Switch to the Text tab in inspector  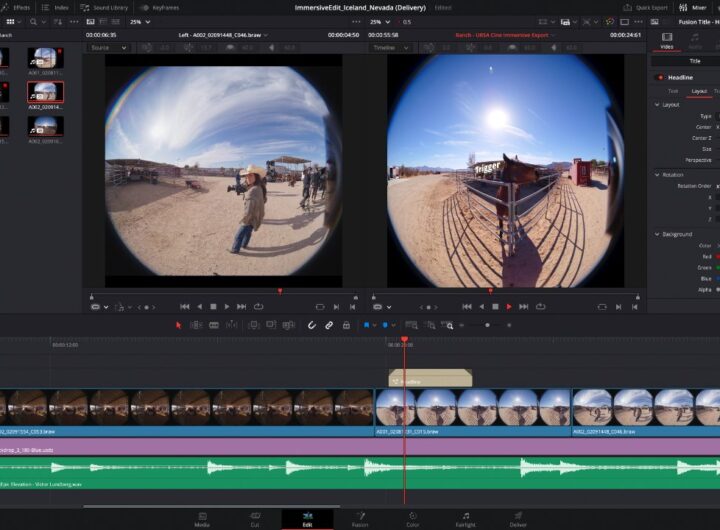point(673,91)
